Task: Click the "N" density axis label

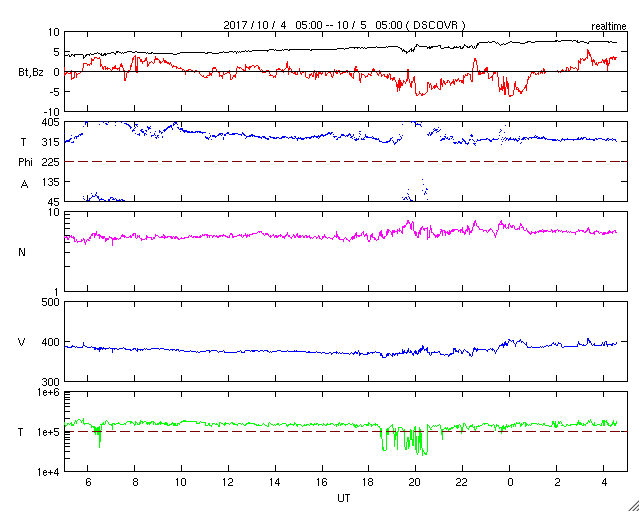Action: pyautogui.click(x=22, y=252)
